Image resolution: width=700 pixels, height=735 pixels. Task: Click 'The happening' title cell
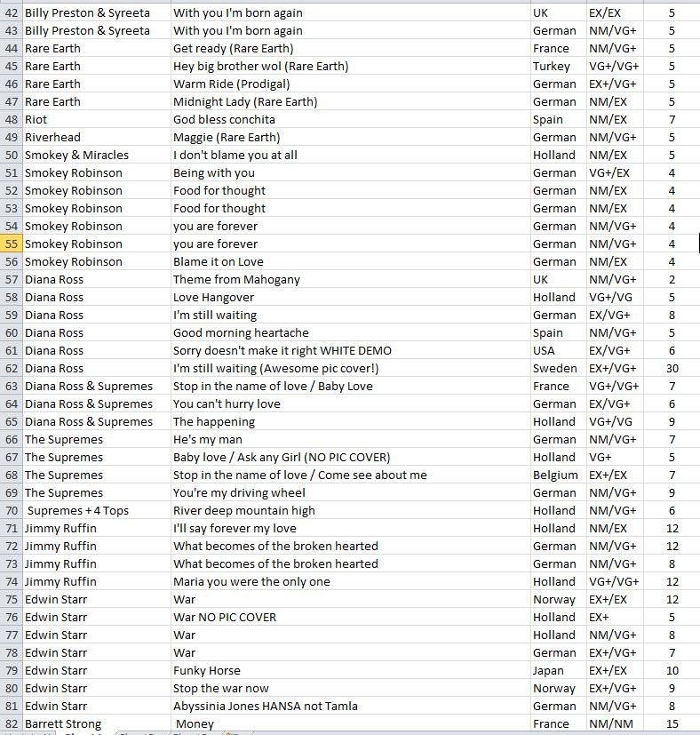[x=351, y=422]
